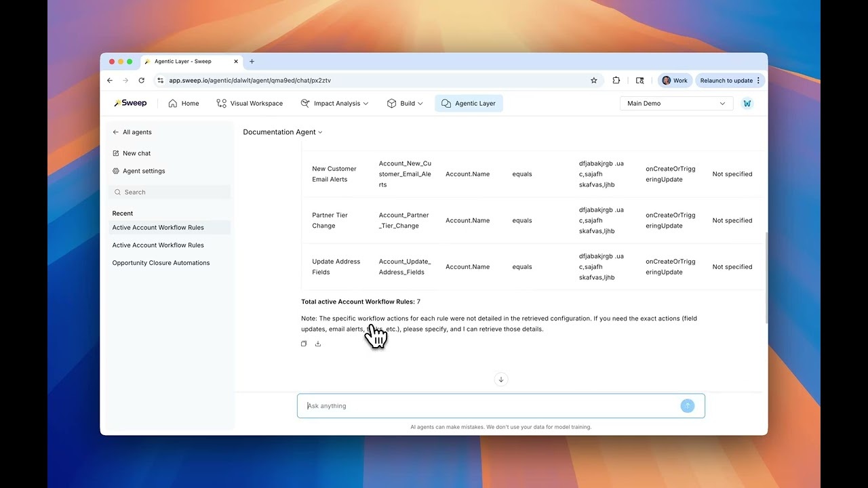The width and height of the screenshot is (868, 488).
Task: Click the Sweep logo
Action: tap(130, 102)
